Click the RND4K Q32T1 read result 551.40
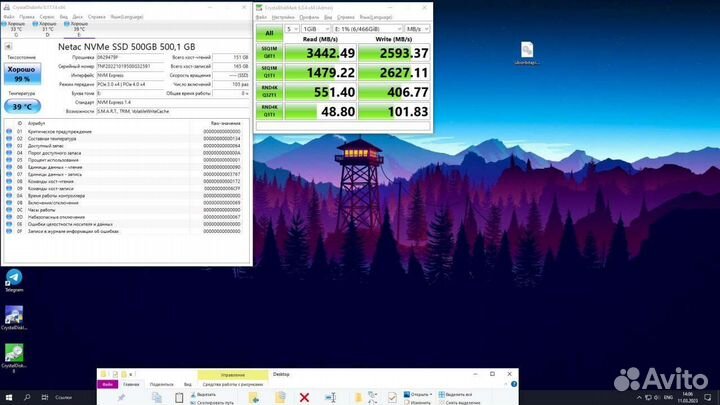Image resolution: width=720 pixels, height=405 pixels. click(x=320, y=92)
